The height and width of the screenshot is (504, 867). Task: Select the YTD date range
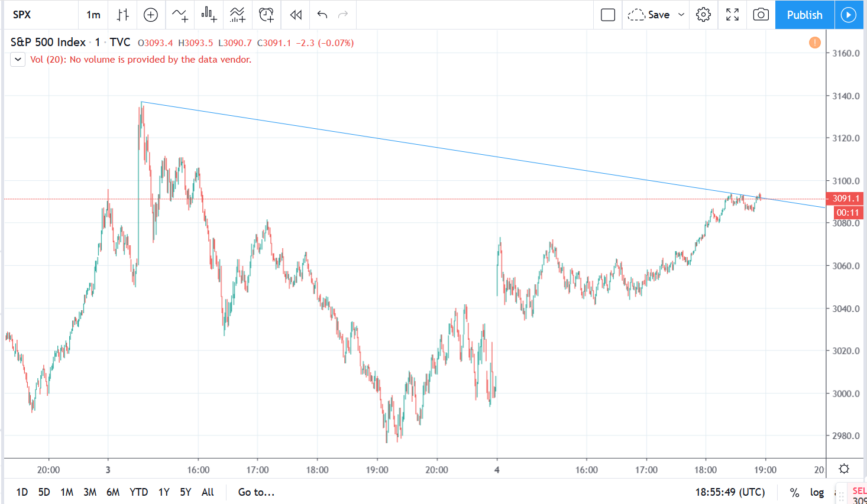click(x=138, y=492)
